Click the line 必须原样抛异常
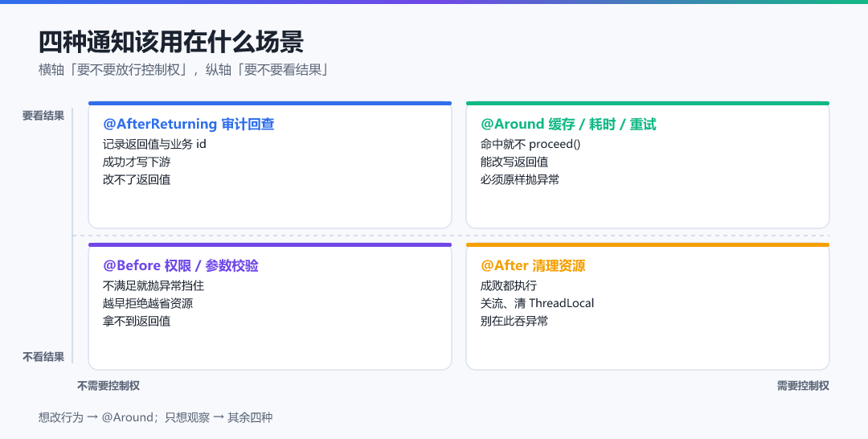The image size is (868, 439). [520, 179]
